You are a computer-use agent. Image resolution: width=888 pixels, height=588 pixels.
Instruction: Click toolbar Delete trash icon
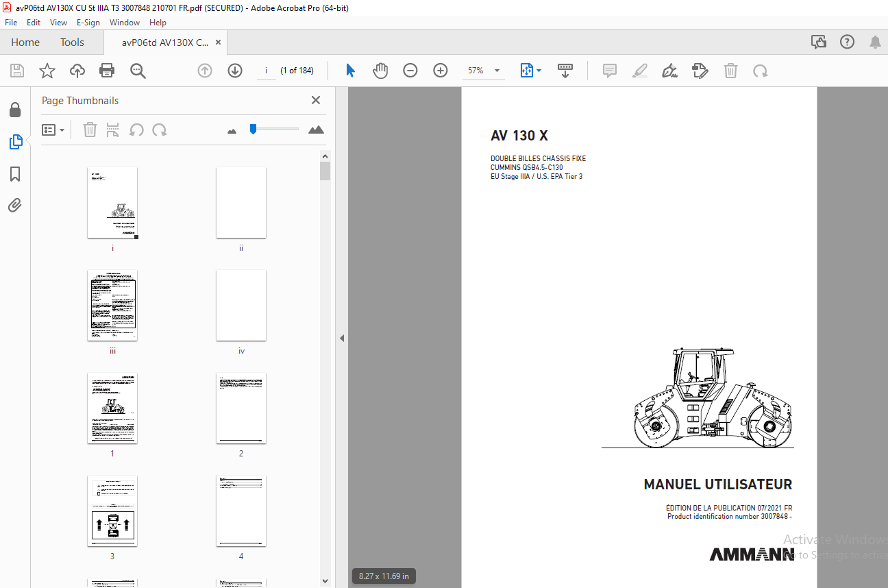[731, 71]
